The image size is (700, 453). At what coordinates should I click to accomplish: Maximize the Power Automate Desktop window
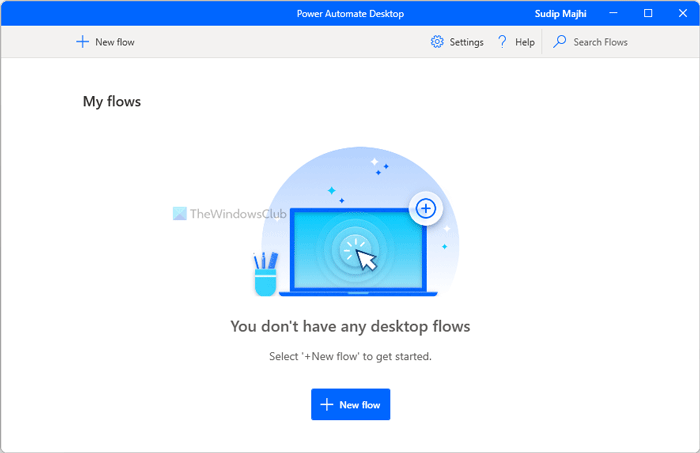tap(648, 13)
